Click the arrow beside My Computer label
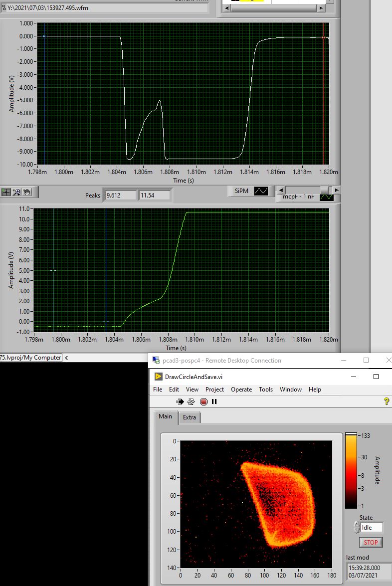 pyautogui.click(x=66, y=358)
